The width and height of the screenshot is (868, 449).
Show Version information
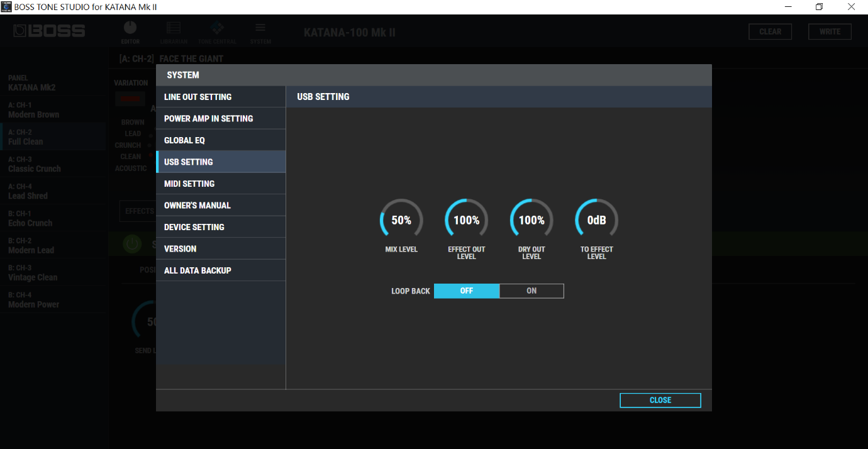pyautogui.click(x=221, y=248)
